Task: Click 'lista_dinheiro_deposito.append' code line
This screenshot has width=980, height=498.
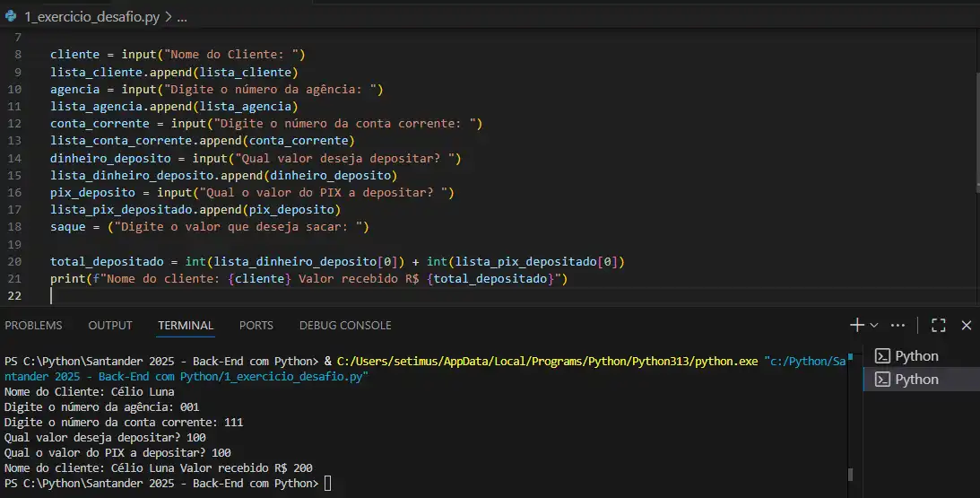Action: point(224,175)
